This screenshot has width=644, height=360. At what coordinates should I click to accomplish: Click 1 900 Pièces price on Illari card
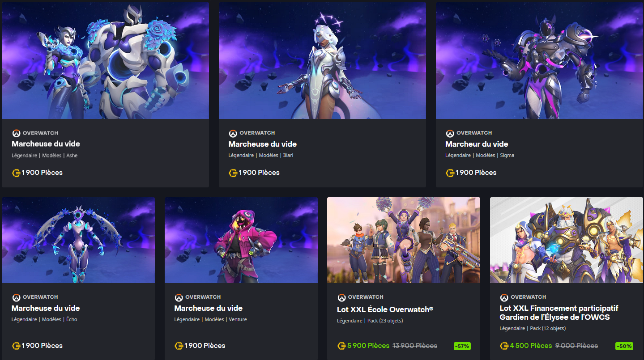259,173
